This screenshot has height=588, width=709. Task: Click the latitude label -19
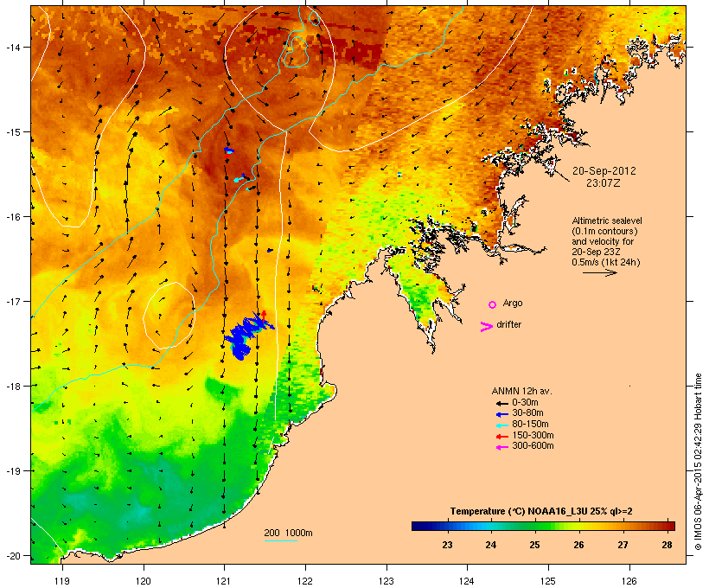pyautogui.click(x=12, y=471)
